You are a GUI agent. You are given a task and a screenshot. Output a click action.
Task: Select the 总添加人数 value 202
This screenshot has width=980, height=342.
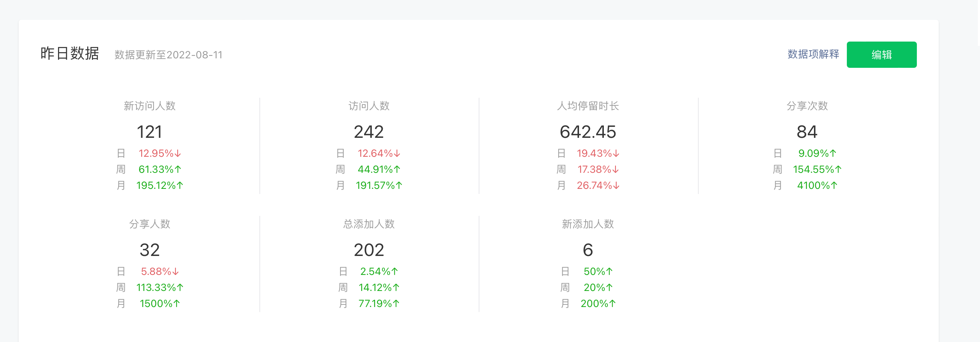click(x=369, y=250)
